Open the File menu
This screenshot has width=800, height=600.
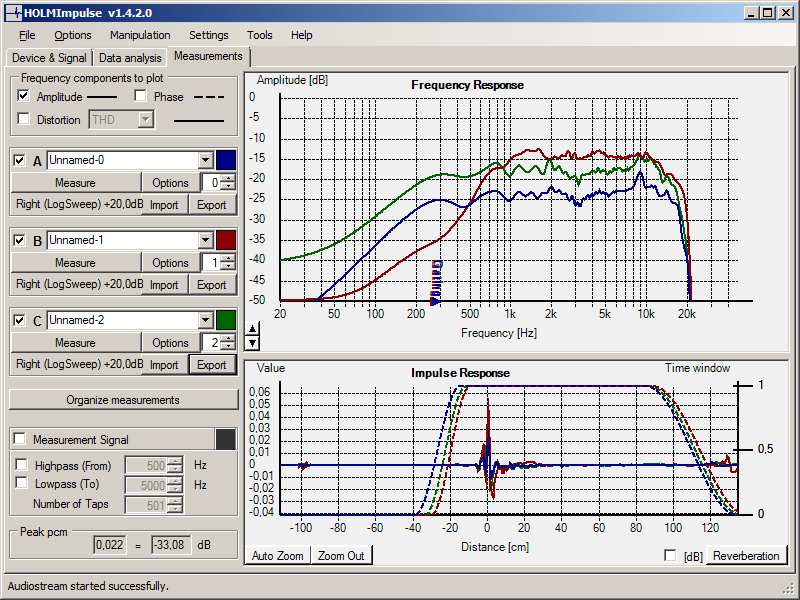pyautogui.click(x=27, y=35)
